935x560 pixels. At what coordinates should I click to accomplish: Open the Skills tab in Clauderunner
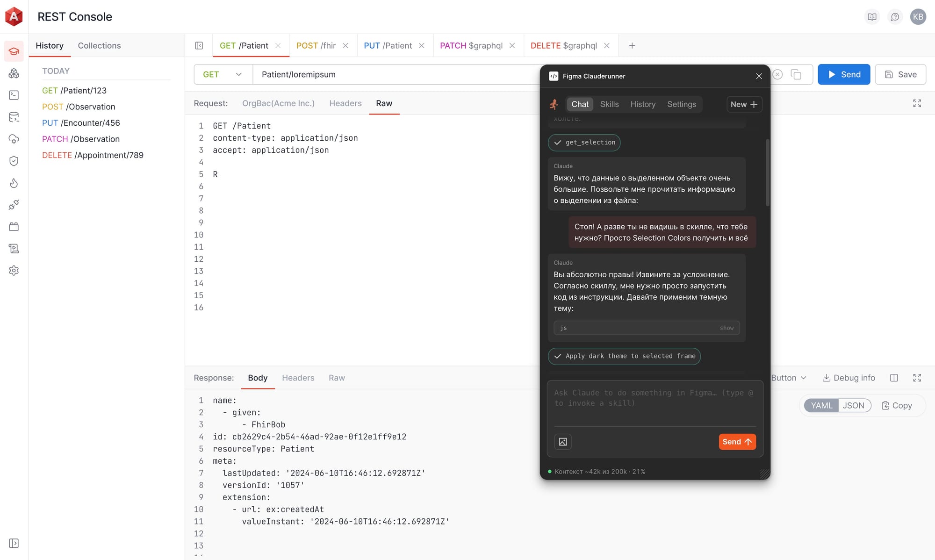[609, 104]
